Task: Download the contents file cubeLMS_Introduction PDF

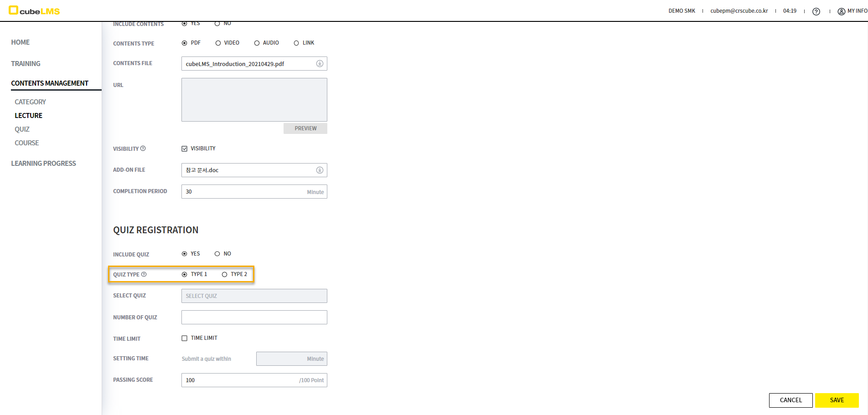Action: pos(320,64)
